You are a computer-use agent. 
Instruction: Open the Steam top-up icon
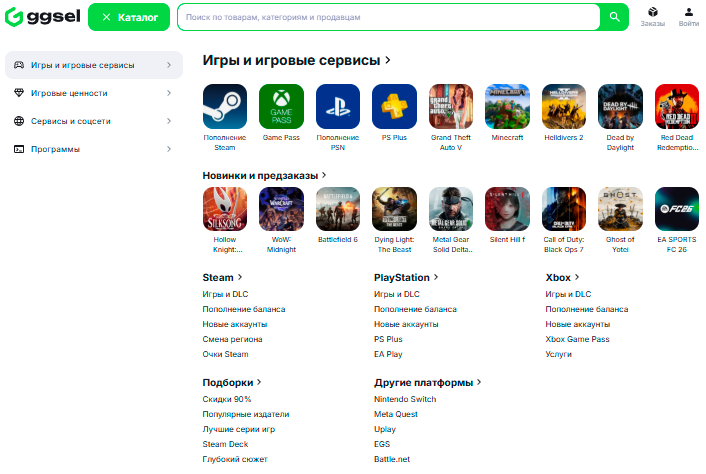coord(225,106)
